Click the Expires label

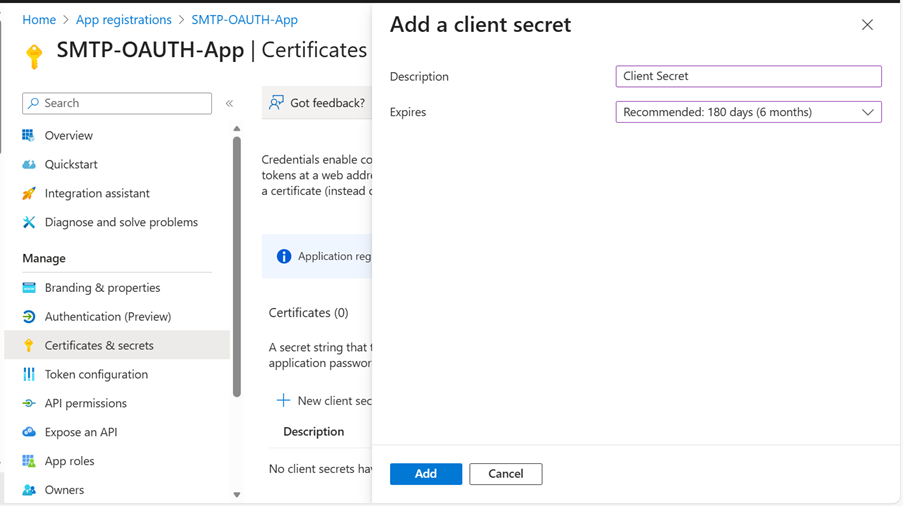[x=408, y=112]
